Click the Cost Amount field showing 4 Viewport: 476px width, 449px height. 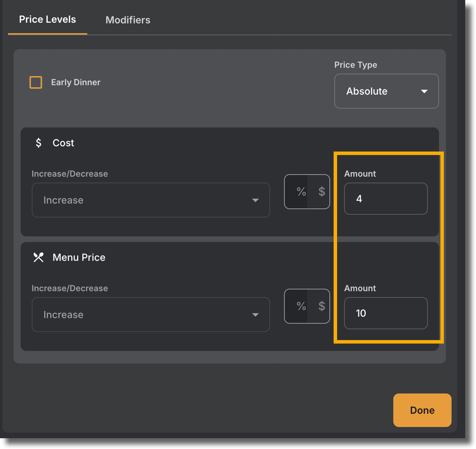386,199
